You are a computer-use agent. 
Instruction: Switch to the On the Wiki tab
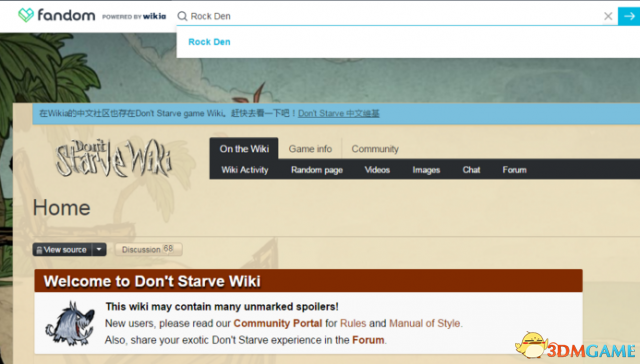pos(244,149)
